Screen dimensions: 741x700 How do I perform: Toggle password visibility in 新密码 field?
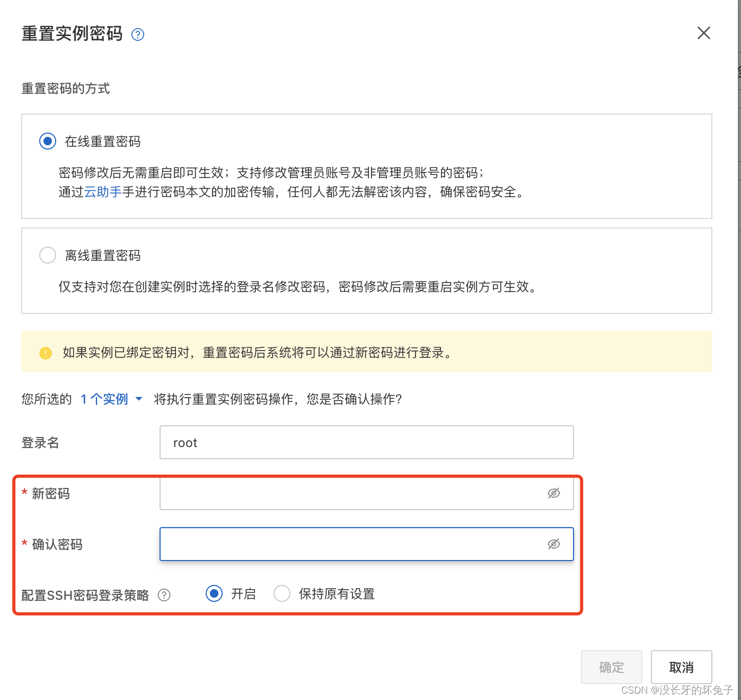554,493
